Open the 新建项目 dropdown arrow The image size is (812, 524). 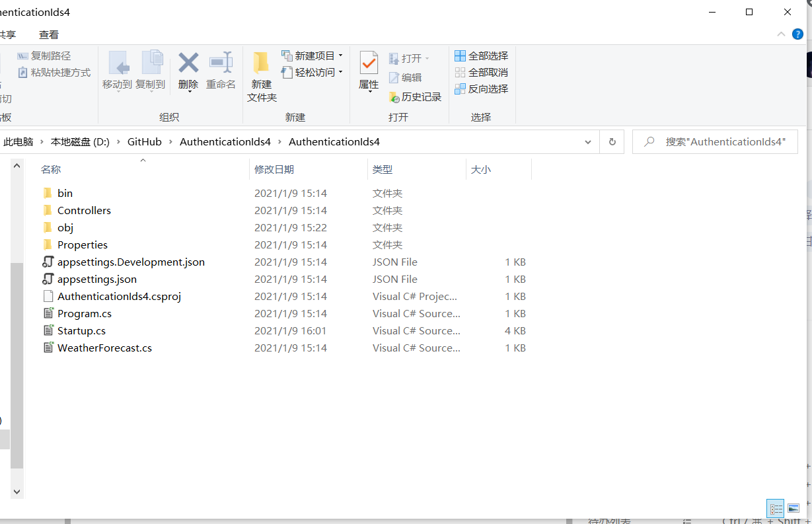pyautogui.click(x=340, y=56)
